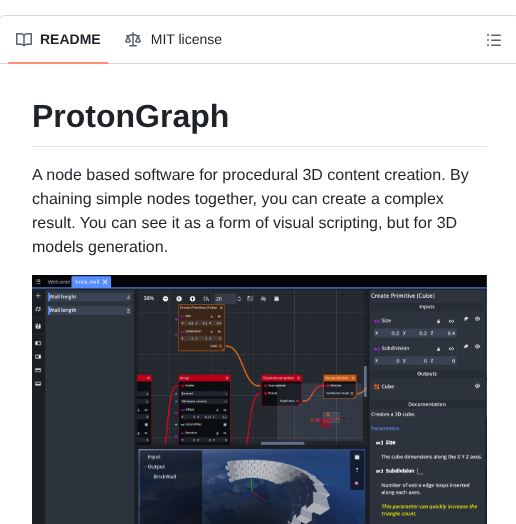Click the red icon in the viewport toolbar

pos(357,483)
